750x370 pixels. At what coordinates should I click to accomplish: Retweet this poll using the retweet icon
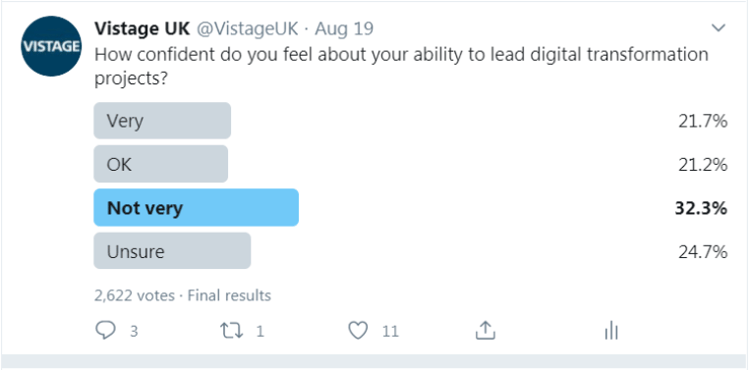231,331
